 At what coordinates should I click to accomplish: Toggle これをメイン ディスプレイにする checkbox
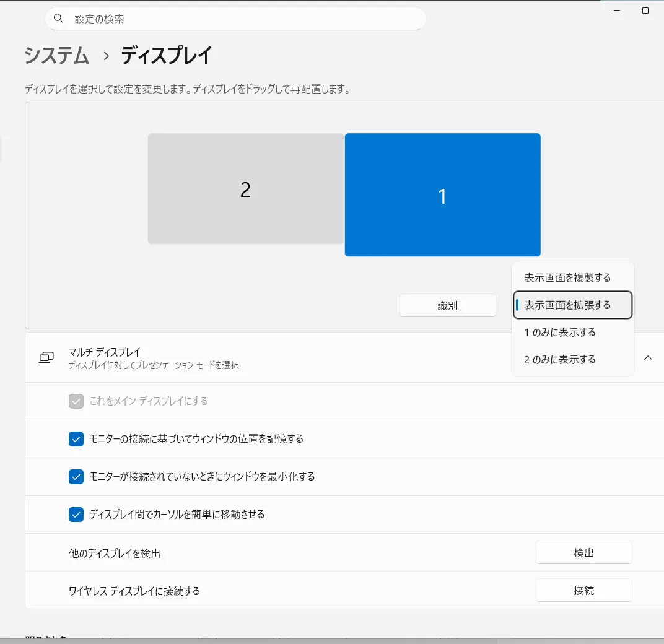pos(76,401)
